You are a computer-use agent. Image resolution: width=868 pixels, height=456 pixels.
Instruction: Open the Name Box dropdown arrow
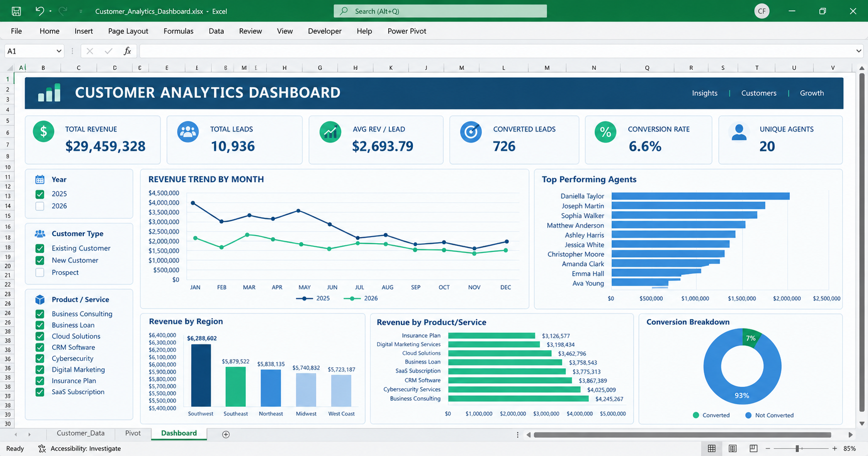click(x=59, y=51)
